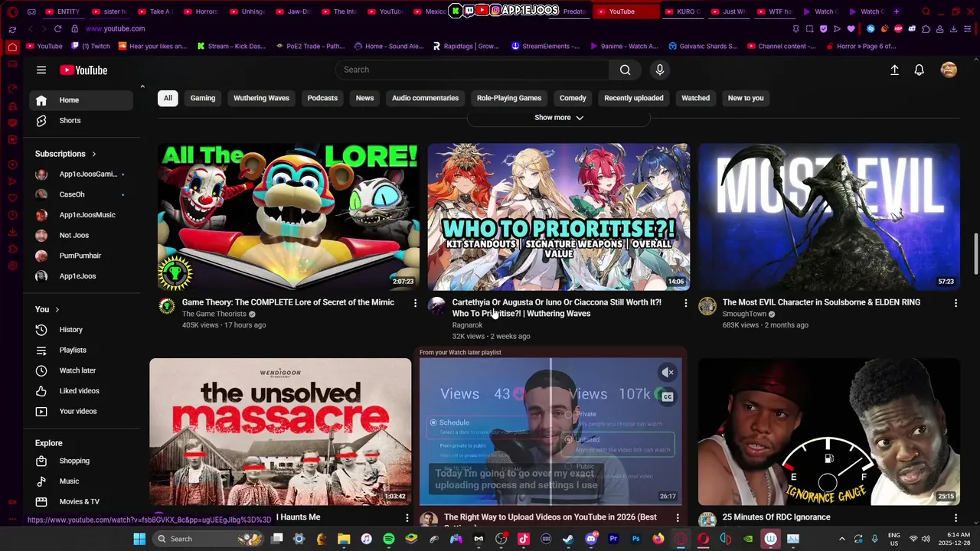
Task: Open options menu for Cartethyia video
Action: [x=685, y=303]
